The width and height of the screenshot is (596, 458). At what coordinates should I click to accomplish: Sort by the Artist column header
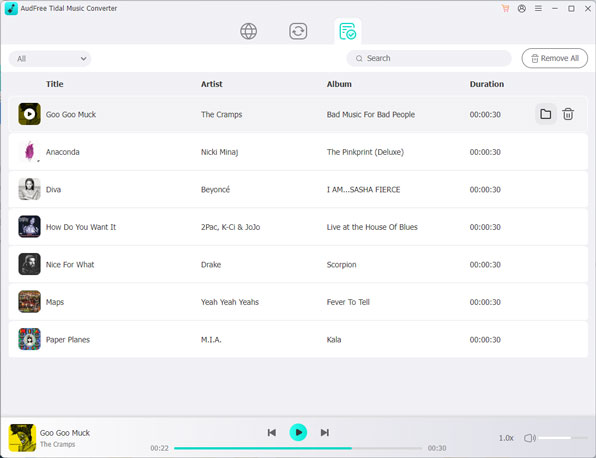pos(212,84)
